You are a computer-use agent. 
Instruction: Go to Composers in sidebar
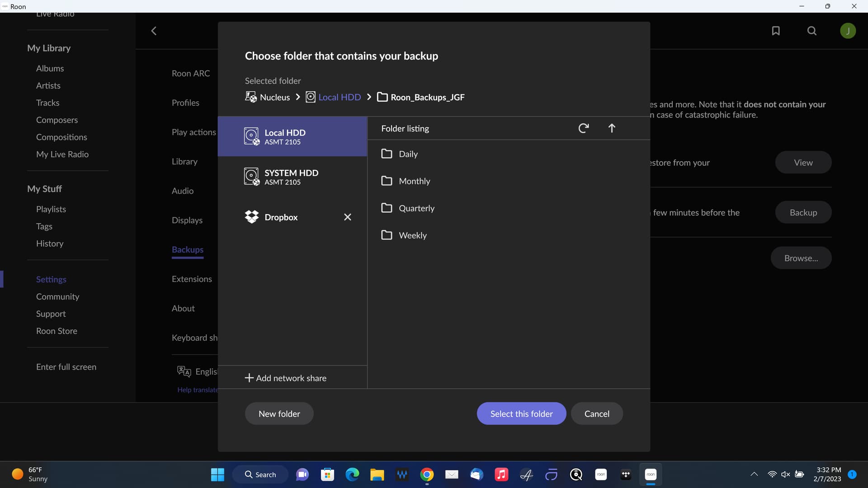[x=57, y=120]
